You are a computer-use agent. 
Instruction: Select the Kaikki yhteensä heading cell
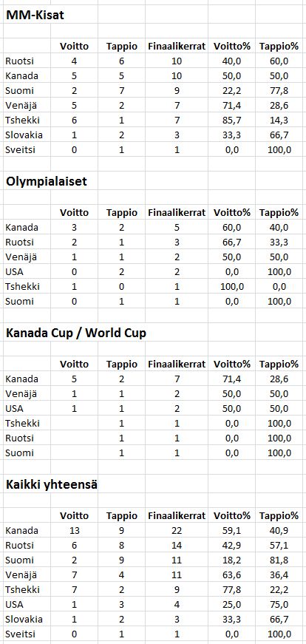click(51, 484)
